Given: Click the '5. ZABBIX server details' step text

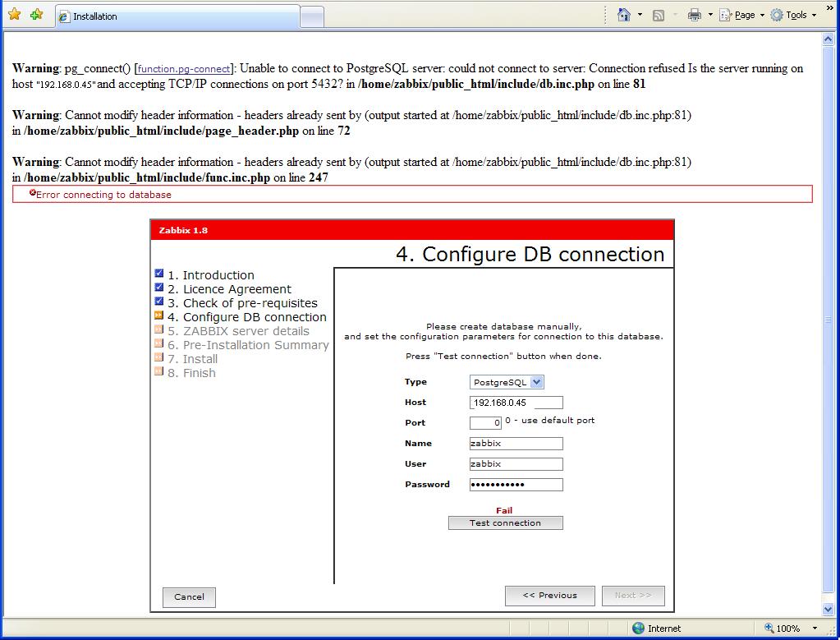Looking at the screenshot, I should tap(238, 331).
